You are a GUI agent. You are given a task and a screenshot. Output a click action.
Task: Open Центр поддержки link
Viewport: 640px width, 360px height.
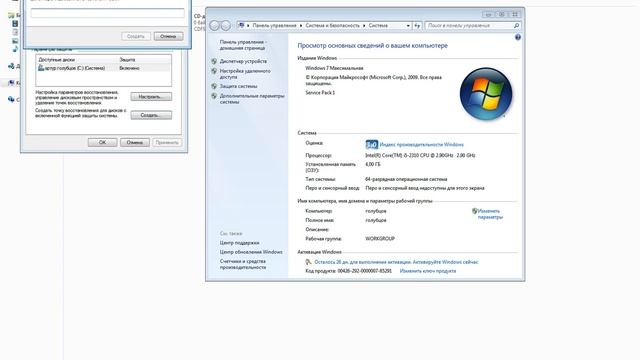(240, 243)
